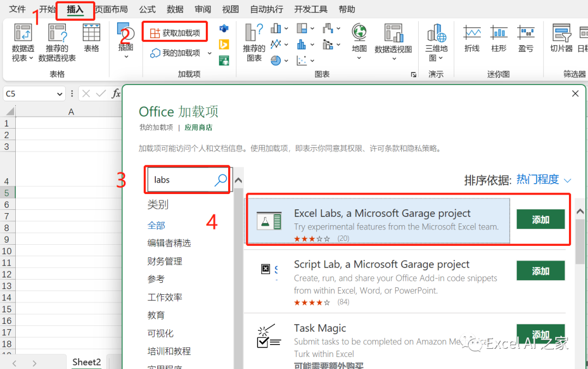Open the 帮助 Help tab
The image size is (588, 369).
click(x=346, y=9)
